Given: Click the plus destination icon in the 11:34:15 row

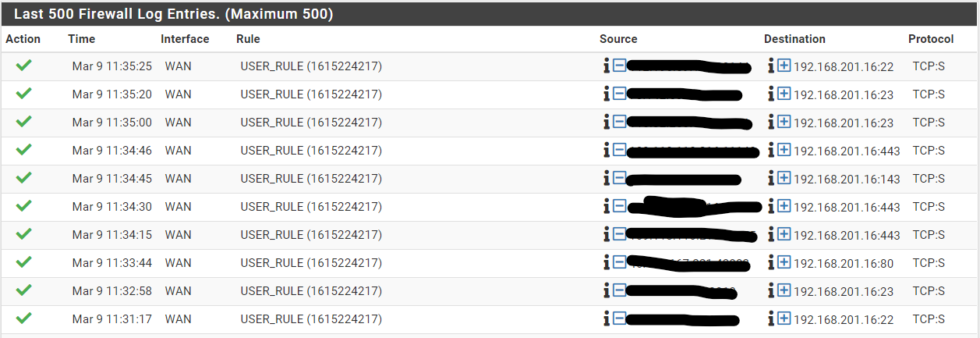Looking at the screenshot, I should point(784,234).
